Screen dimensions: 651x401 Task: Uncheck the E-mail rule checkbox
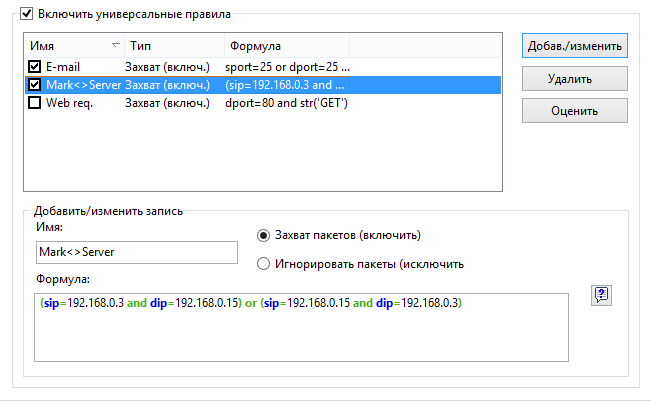[34, 66]
